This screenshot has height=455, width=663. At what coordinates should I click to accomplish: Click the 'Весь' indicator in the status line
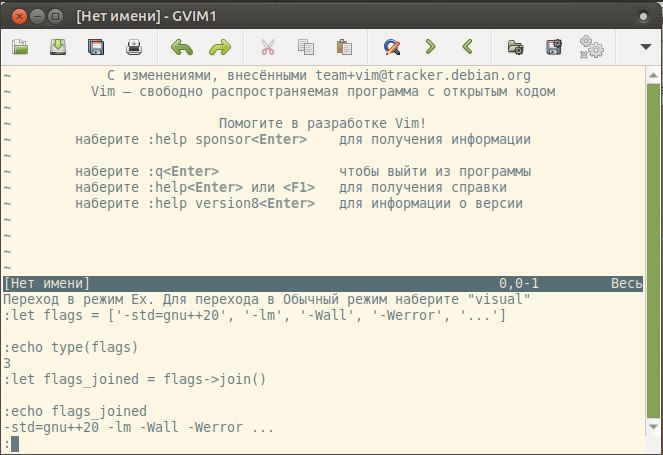tap(627, 283)
